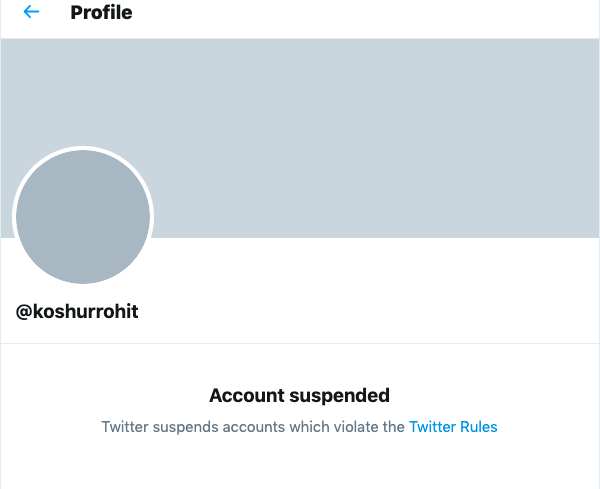Click the divider line below the handle
The width and height of the screenshot is (600, 489).
[300, 344]
